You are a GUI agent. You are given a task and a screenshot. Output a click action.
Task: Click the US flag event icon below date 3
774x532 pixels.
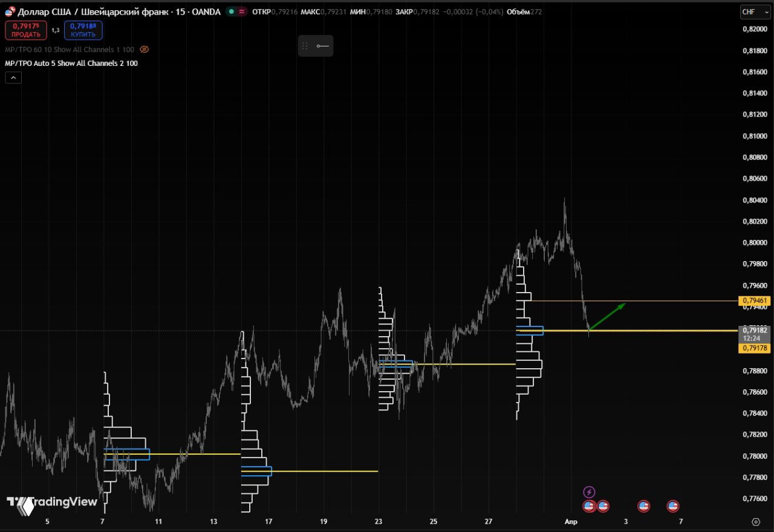(x=643, y=506)
